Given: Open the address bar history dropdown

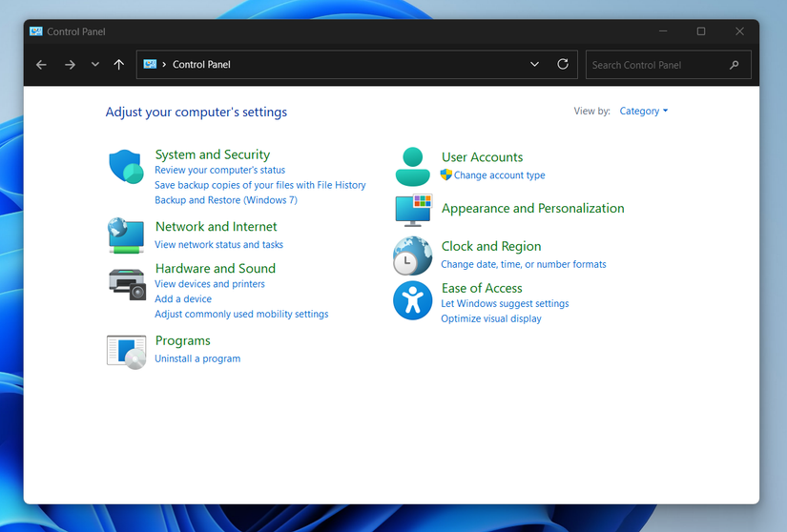Looking at the screenshot, I should (x=534, y=64).
